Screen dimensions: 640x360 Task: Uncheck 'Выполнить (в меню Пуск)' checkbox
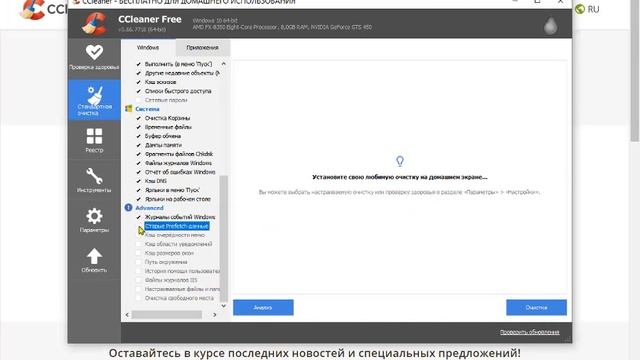138,64
